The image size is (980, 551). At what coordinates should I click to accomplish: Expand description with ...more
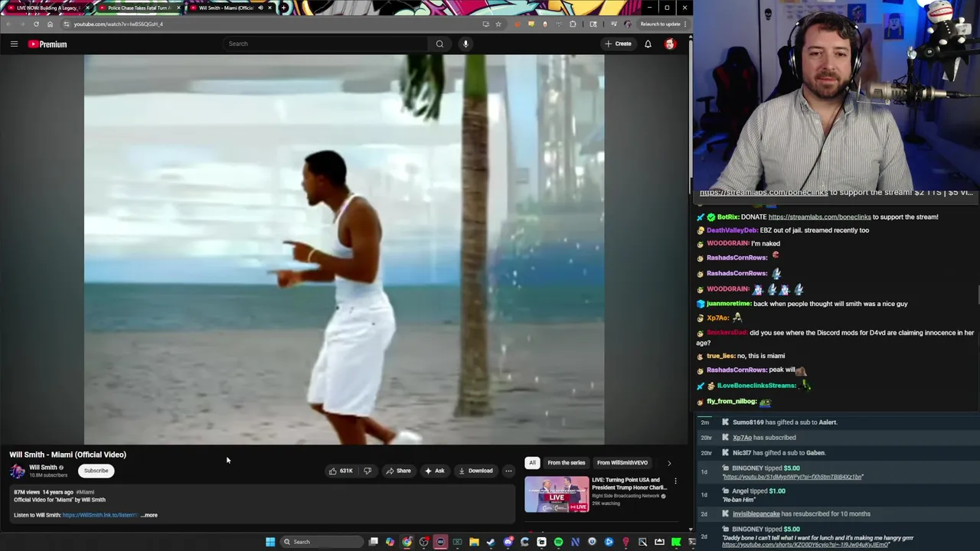click(x=149, y=515)
